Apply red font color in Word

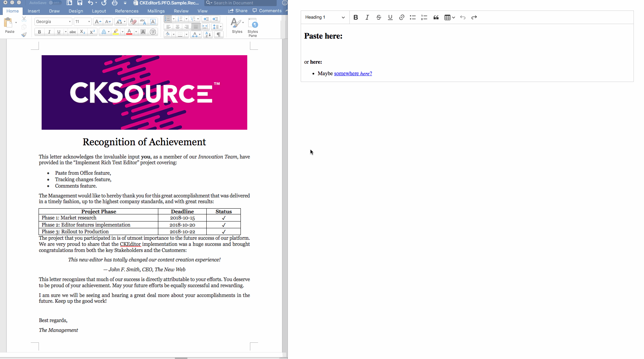[x=129, y=32]
